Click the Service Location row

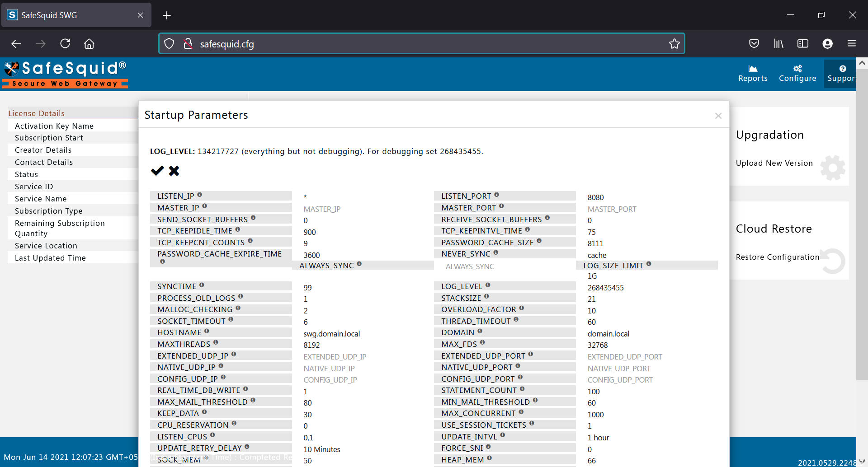tap(73, 246)
